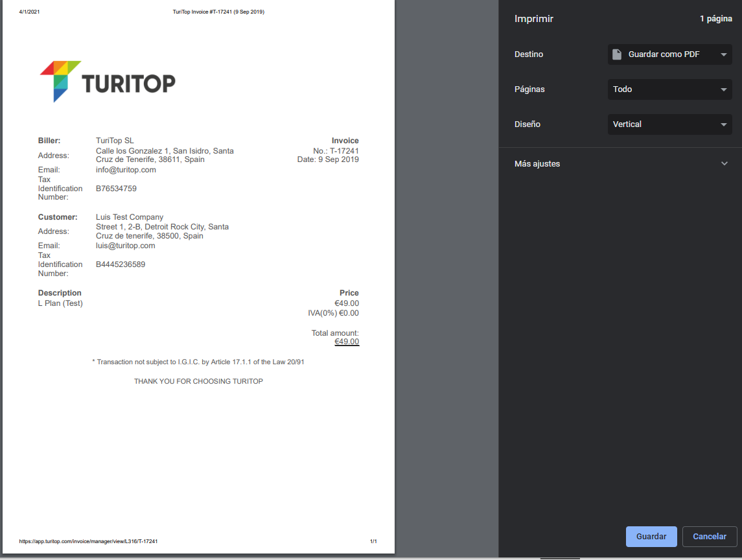Click the customer tax number B4445236589

pos(120,264)
